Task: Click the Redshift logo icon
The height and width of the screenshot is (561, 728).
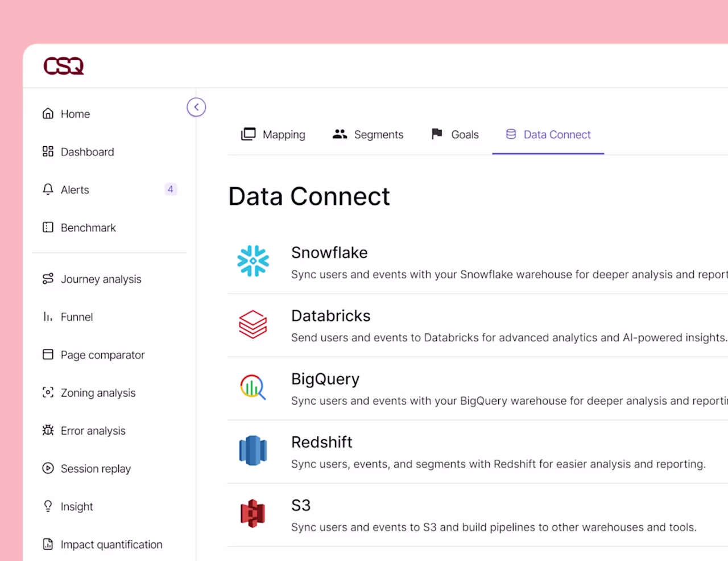Action: tap(253, 450)
